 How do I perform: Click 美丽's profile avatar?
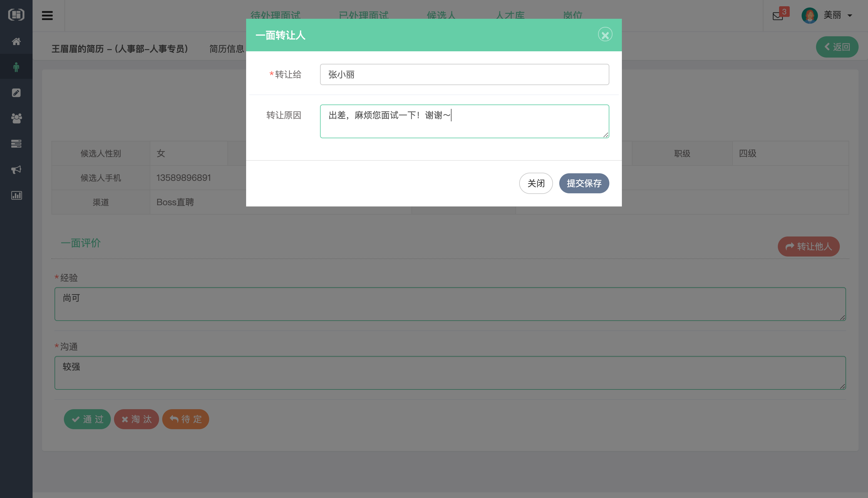(810, 15)
